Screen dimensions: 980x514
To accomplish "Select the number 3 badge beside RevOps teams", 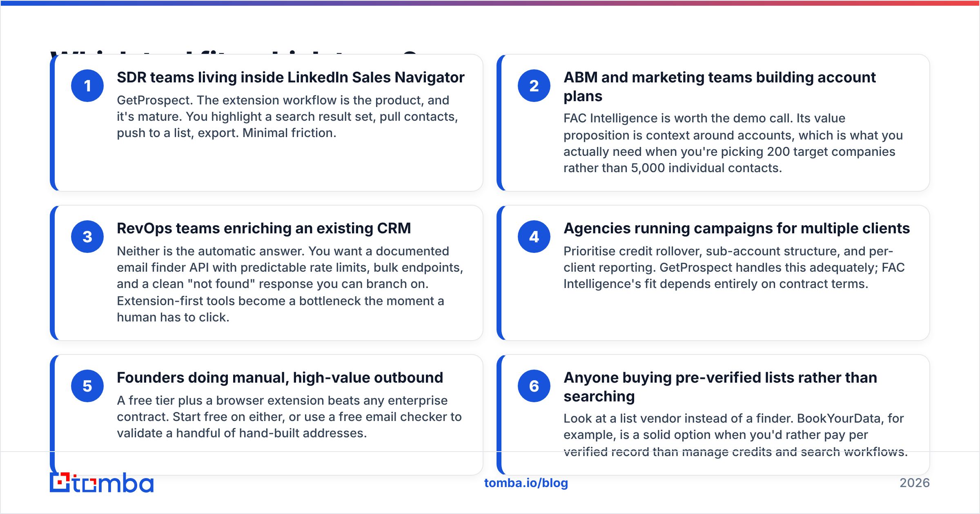I will 87,237.
